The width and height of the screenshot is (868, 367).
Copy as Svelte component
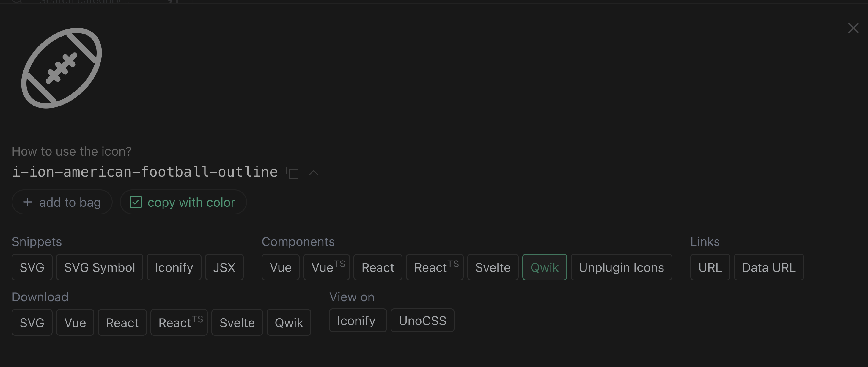(x=493, y=267)
